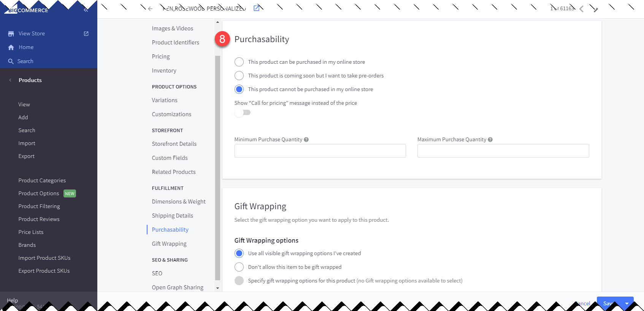Open Products Search page
Viewport: 644px width, 311px height.
27,130
